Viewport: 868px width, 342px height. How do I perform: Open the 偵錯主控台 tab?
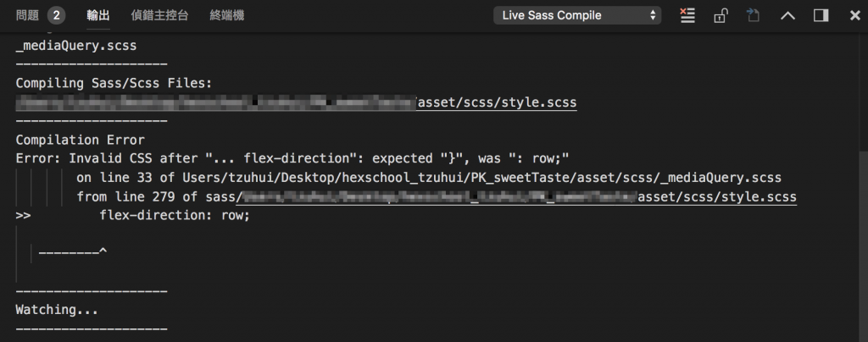tap(159, 15)
